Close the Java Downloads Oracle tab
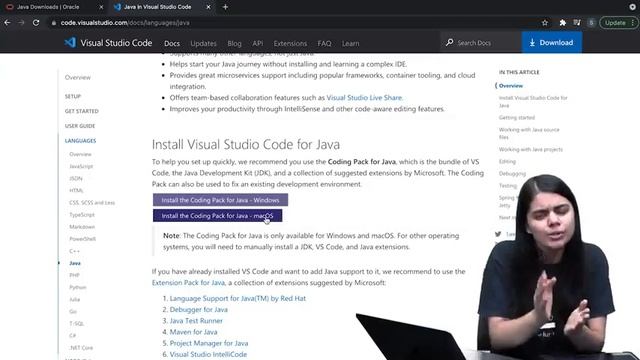640x360 pixels. (x=101, y=7)
